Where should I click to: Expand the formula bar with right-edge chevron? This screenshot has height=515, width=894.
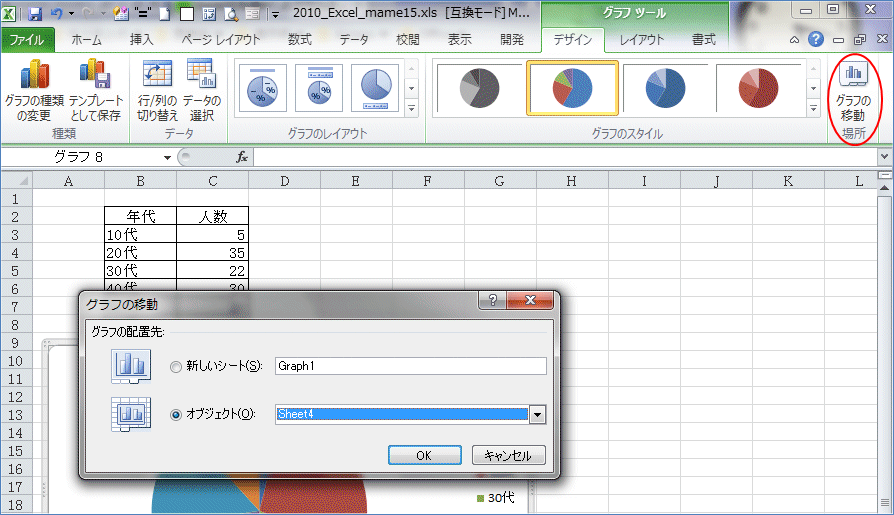point(883,157)
